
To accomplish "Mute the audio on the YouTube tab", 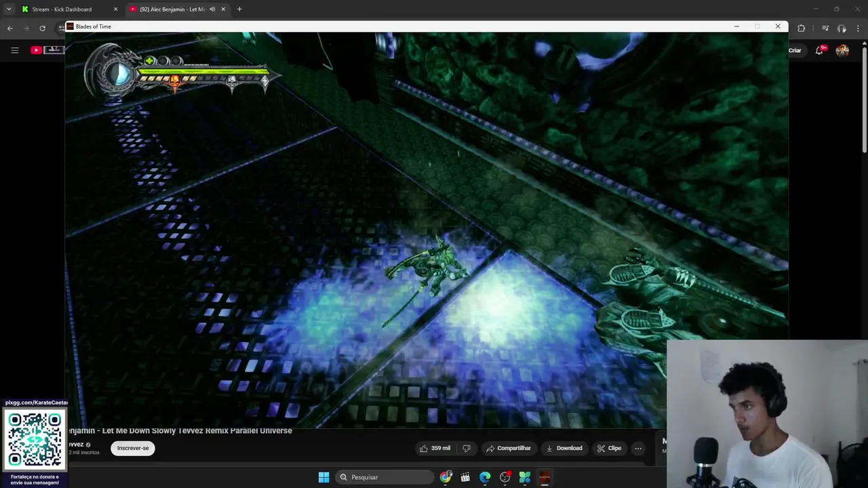I will pos(212,9).
